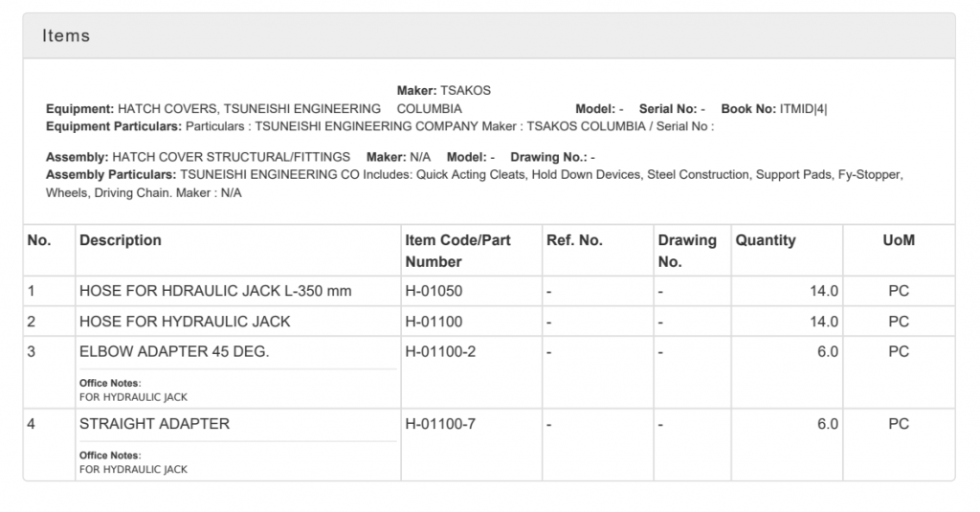Click item code H-01100-2
The height and width of the screenshot is (512, 980).
click(x=440, y=351)
